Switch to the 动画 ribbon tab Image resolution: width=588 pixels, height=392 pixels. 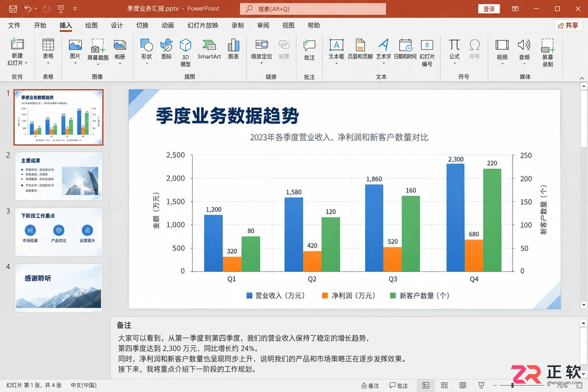point(168,26)
